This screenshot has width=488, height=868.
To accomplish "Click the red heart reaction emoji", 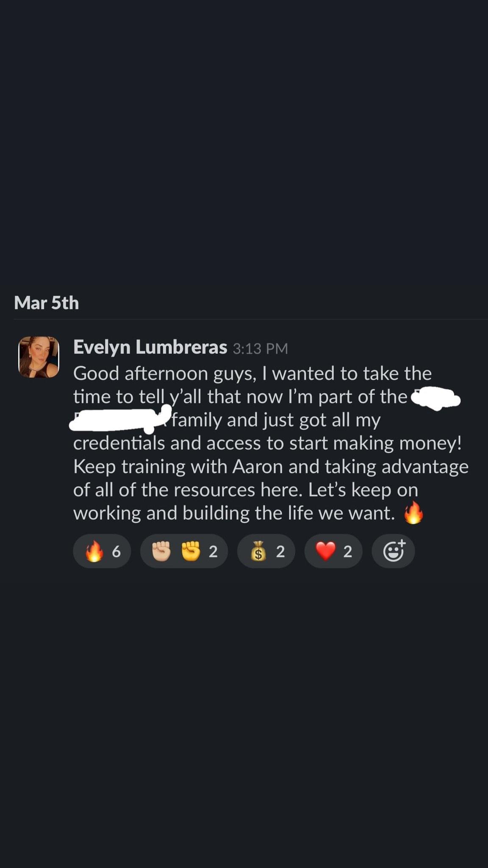I will point(326,551).
